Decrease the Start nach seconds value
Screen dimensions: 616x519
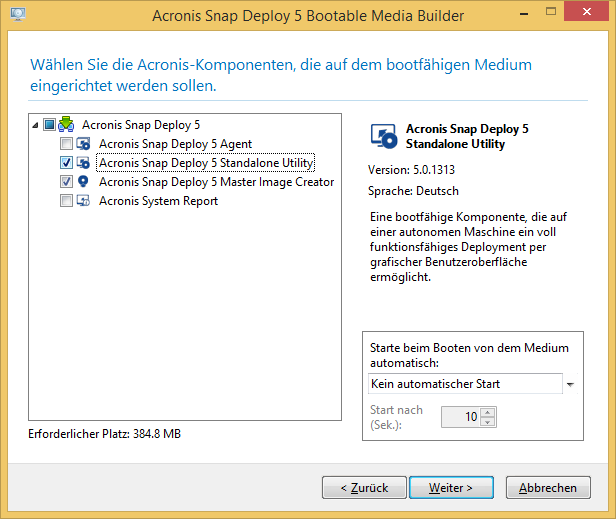click(488, 422)
